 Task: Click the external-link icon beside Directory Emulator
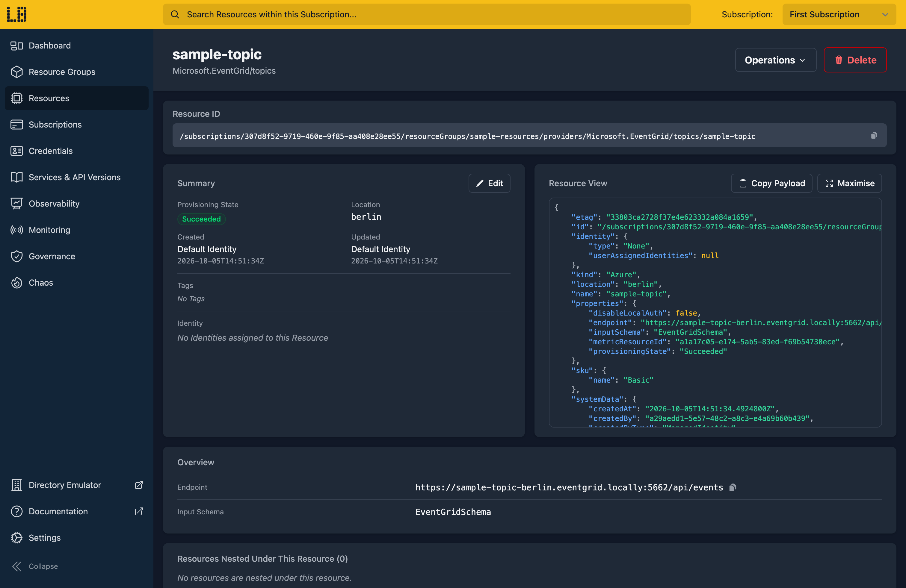click(139, 485)
